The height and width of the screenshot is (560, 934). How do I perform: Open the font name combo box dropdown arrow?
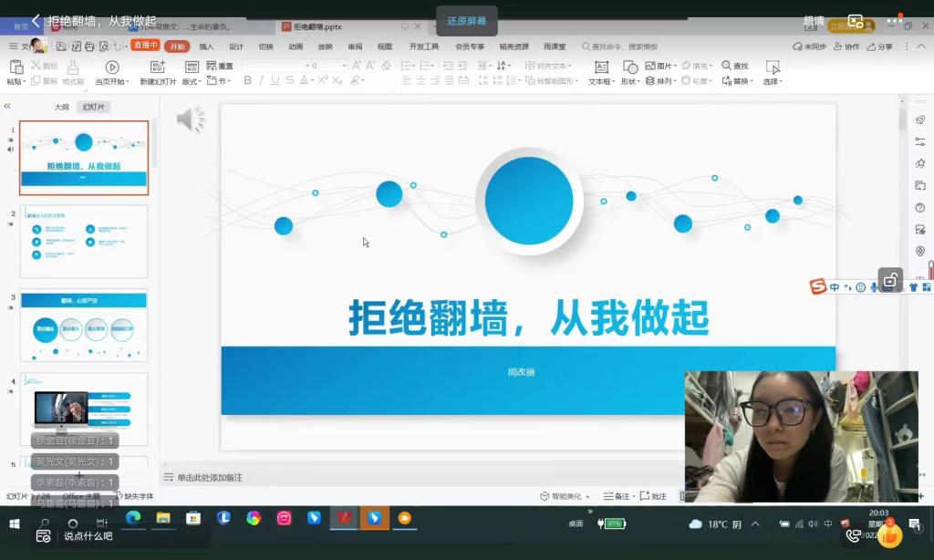307,66
